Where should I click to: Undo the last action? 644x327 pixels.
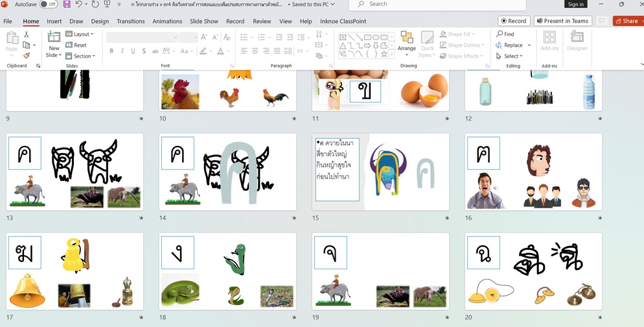coord(78,4)
